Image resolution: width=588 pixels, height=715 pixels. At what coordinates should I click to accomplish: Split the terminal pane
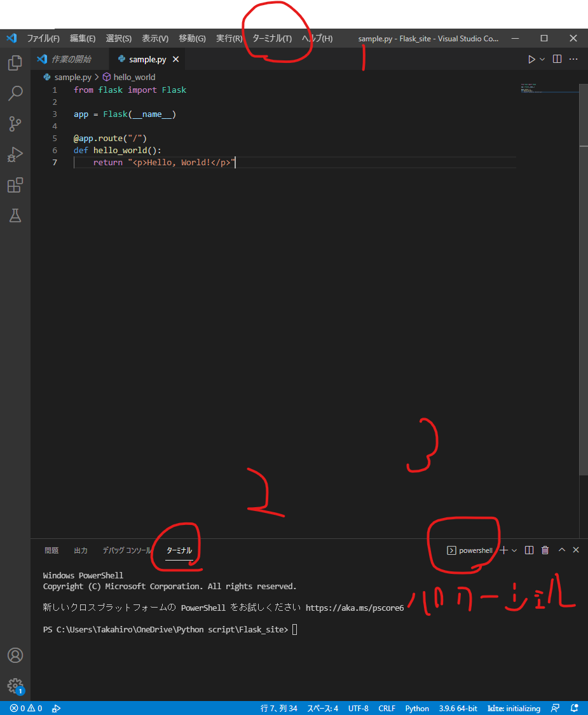pyautogui.click(x=529, y=550)
